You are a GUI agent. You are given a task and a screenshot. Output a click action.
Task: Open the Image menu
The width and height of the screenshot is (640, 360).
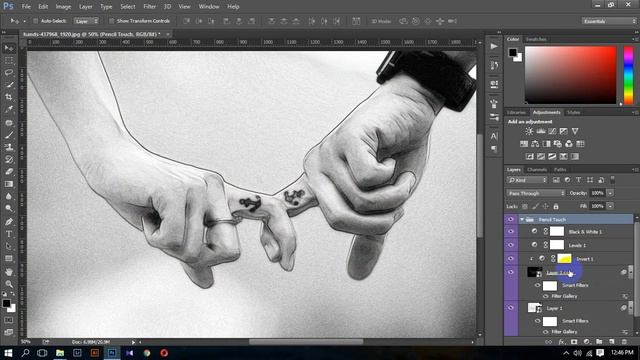[x=63, y=7]
